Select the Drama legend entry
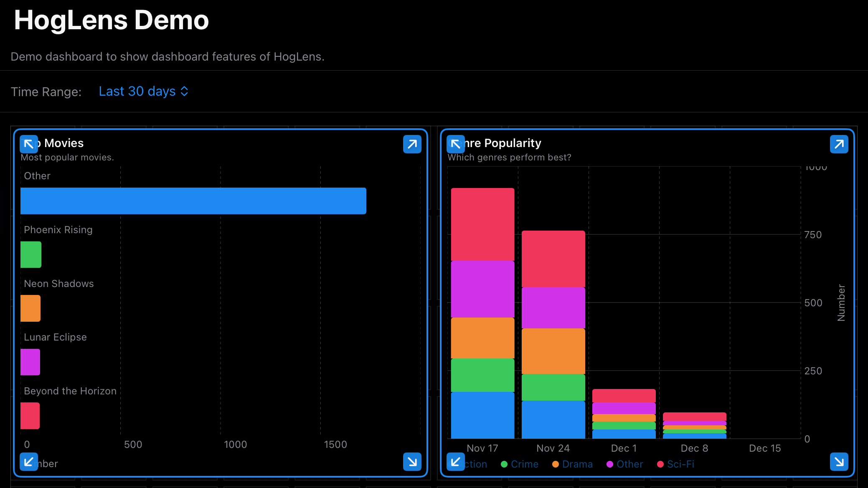Image resolution: width=868 pixels, height=488 pixels. [x=572, y=464]
